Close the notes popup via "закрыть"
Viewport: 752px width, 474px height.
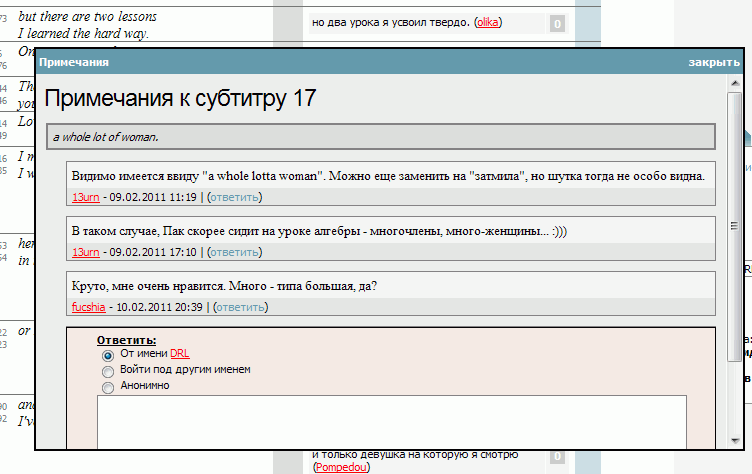click(713, 62)
